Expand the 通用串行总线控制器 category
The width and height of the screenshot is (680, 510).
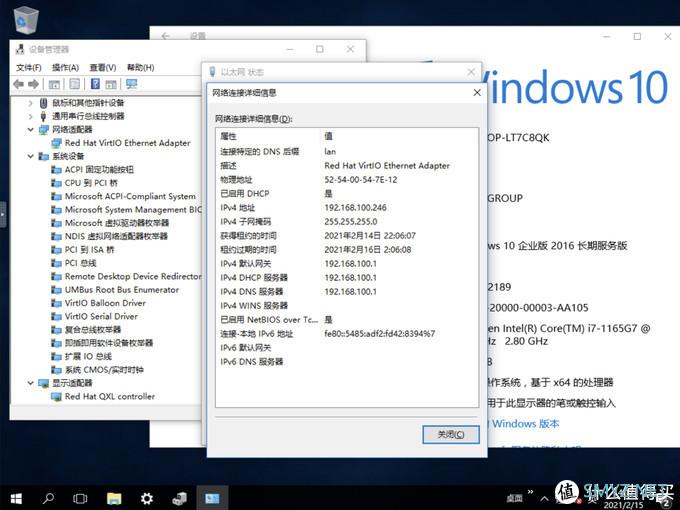click(x=30, y=116)
